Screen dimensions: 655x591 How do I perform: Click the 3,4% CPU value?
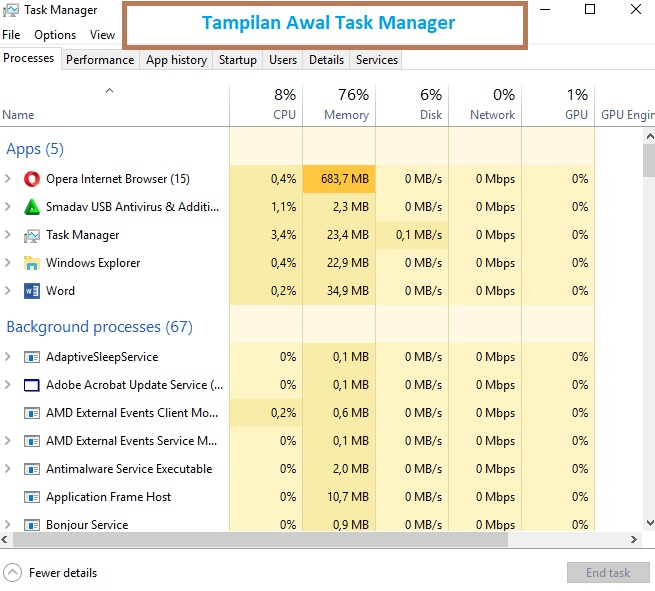[284, 235]
